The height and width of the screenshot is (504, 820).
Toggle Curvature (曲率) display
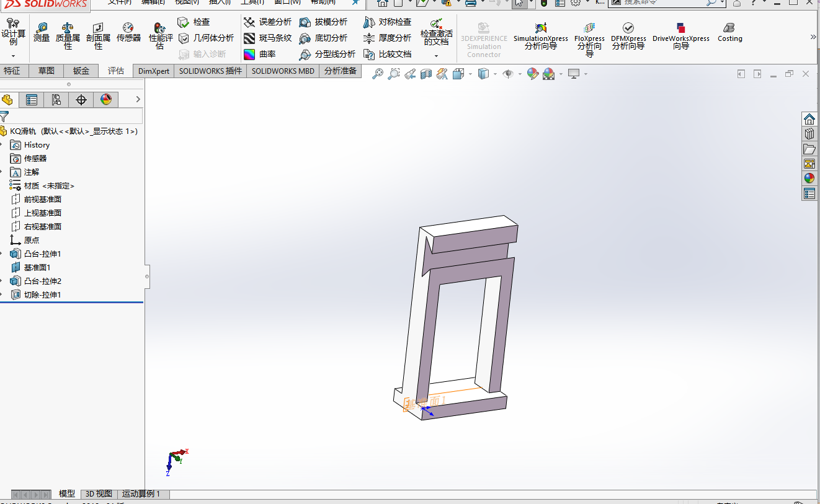pyautogui.click(x=259, y=55)
